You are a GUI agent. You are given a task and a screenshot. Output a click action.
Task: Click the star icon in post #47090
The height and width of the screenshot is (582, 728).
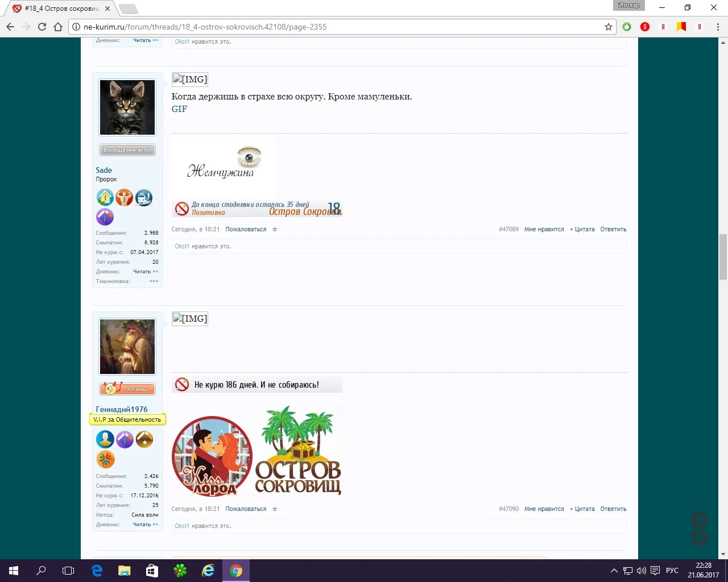[275, 509]
